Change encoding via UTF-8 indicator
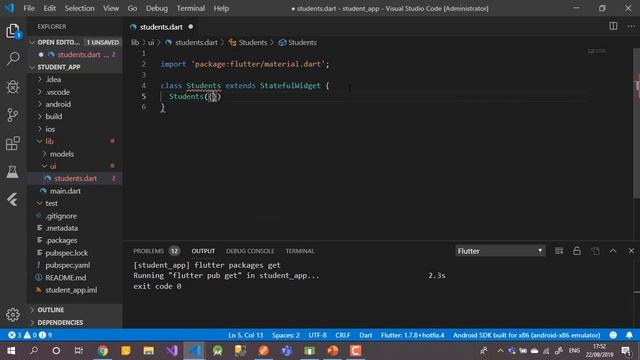Viewport: 640px width, 360px height. pyautogui.click(x=317, y=335)
